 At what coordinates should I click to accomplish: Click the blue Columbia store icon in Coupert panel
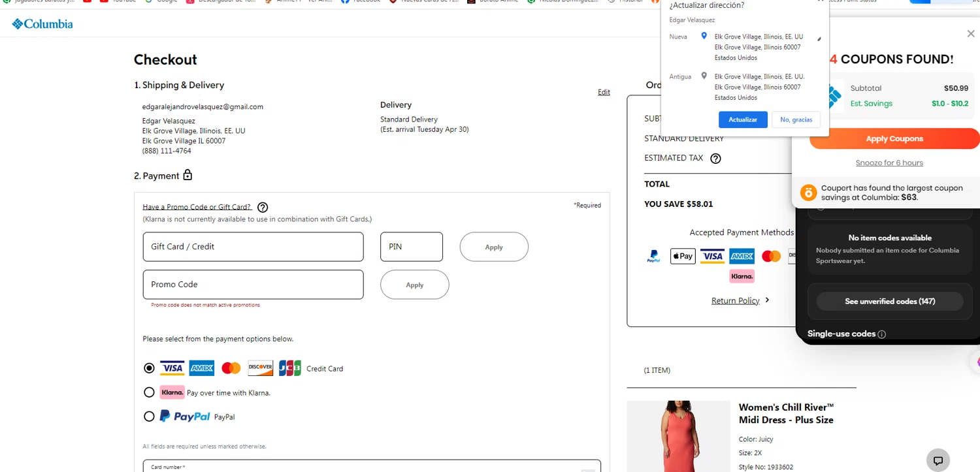(834, 97)
